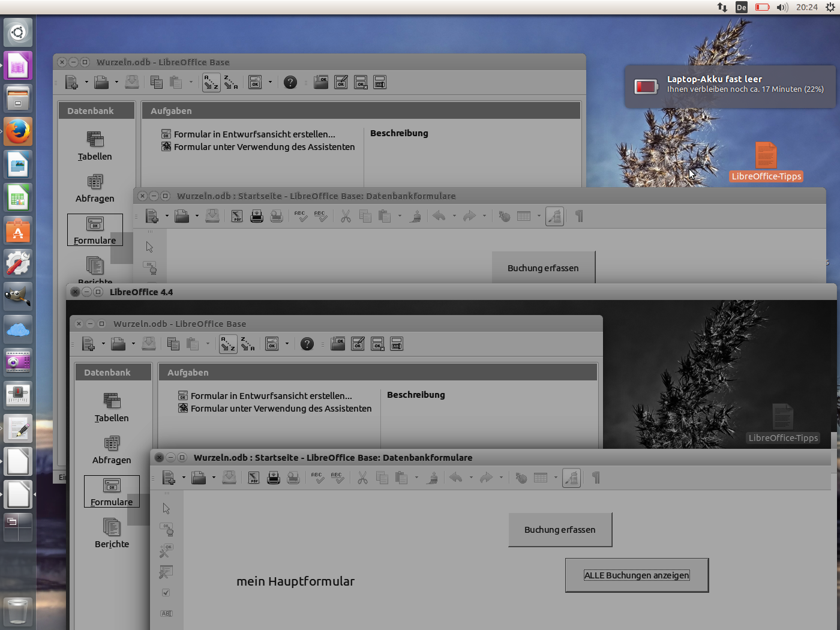This screenshot has width=840, height=630.
Task: Open Ubuntu Software Center from launcher
Action: coord(18,230)
